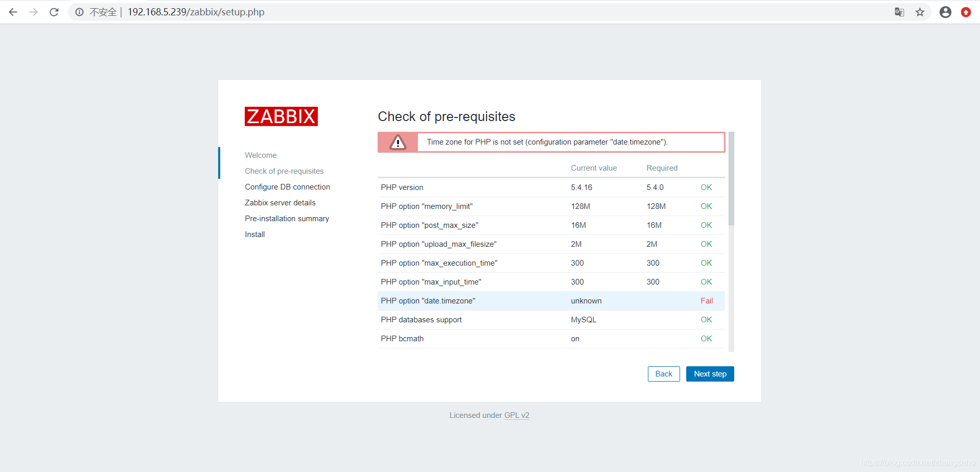Select the Welcome setup step
980x472 pixels.
[x=261, y=155]
